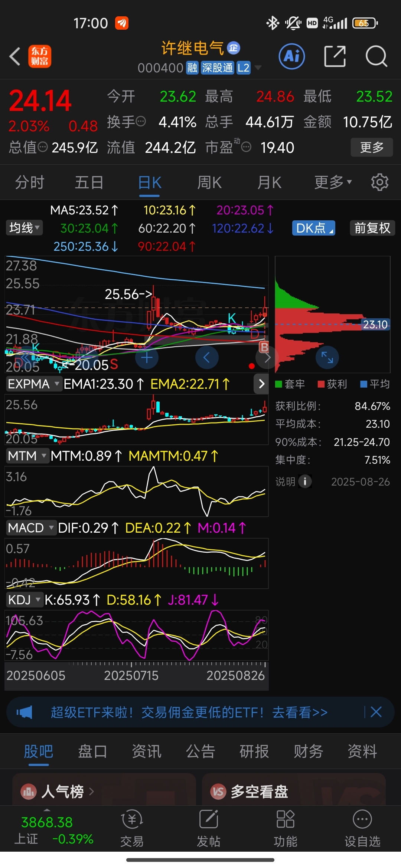401x868 pixels.
Task: Tap the back arrow icon
Action: tap(15, 56)
